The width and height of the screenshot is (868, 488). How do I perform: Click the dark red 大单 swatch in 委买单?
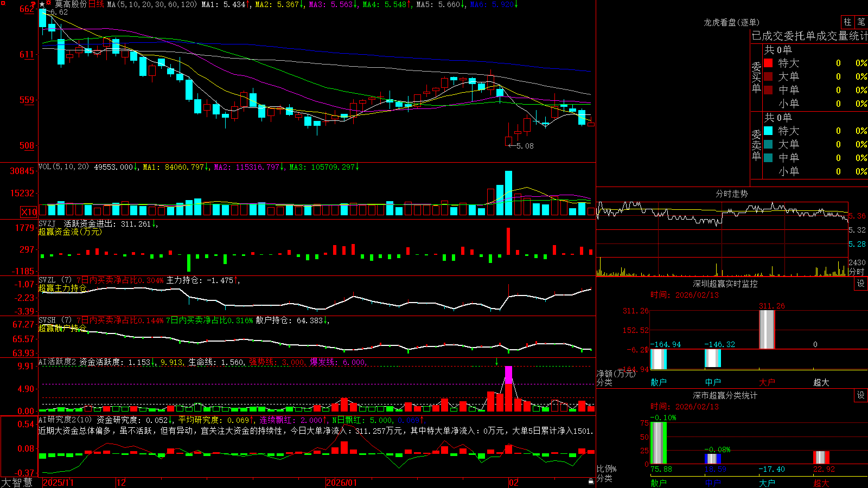pos(768,76)
